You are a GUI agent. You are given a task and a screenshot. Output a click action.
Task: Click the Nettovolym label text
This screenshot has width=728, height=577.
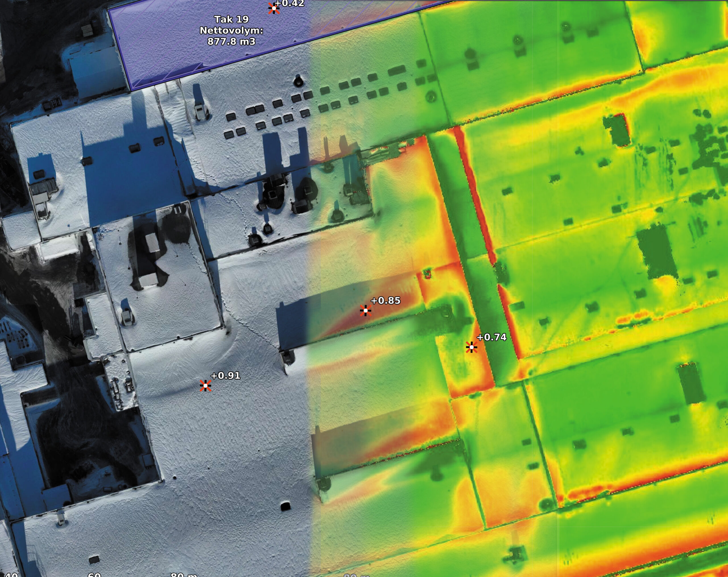(x=231, y=30)
